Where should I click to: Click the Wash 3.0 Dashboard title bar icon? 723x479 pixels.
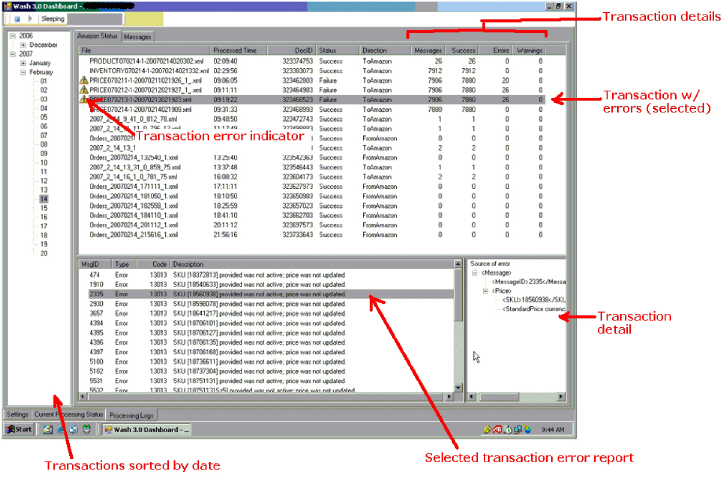(8, 6)
